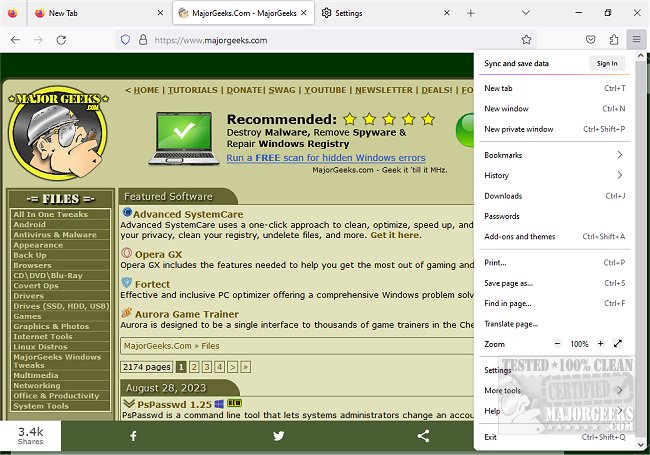Select New tab from the menu
The height and width of the screenshot is (455, 650).
554,88
